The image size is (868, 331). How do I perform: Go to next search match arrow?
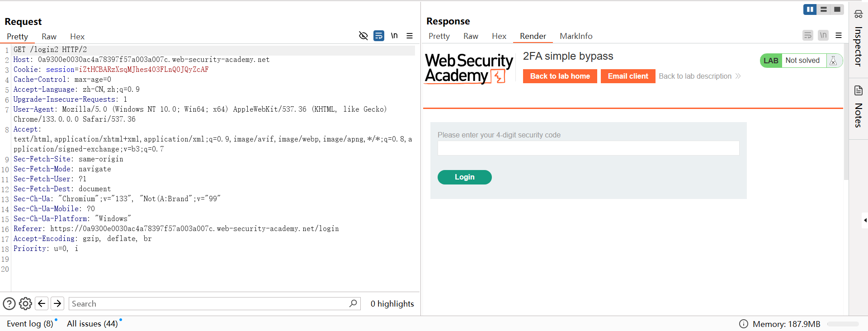pos(57,303)
